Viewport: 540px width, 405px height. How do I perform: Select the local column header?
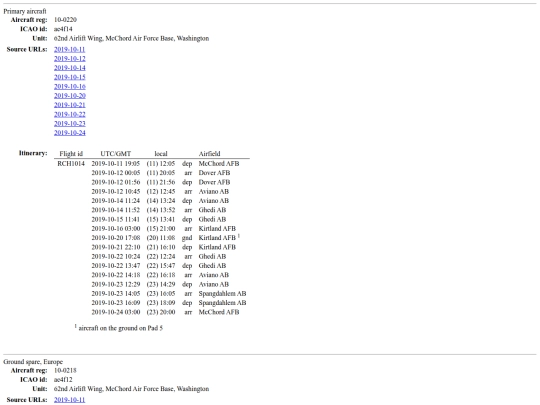(161, 154)
